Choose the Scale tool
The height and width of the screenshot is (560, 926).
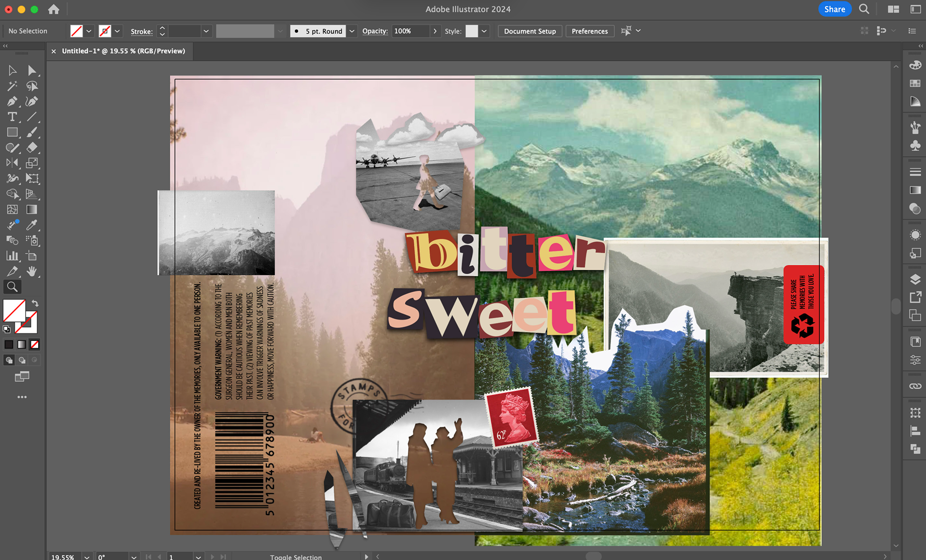click(32, 163)
